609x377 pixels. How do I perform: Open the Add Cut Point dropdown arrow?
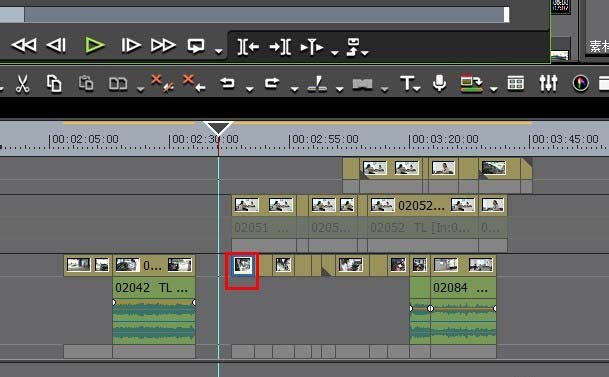click(x=340, y=89)
